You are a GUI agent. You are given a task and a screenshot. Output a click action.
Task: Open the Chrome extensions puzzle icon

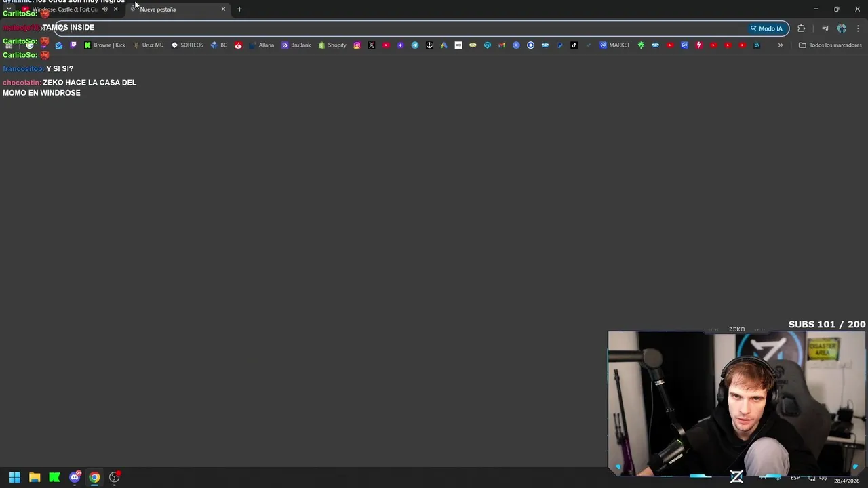coord(802,28)
